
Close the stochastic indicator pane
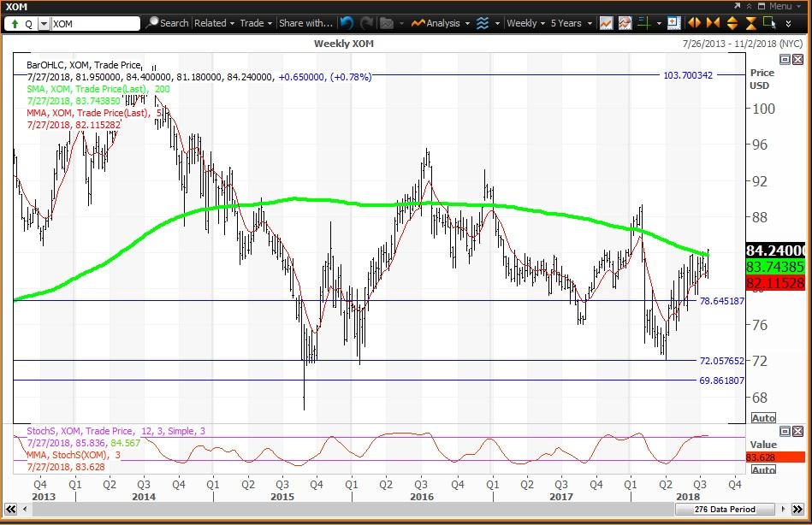pyautogui.click(x=797, y=433)
